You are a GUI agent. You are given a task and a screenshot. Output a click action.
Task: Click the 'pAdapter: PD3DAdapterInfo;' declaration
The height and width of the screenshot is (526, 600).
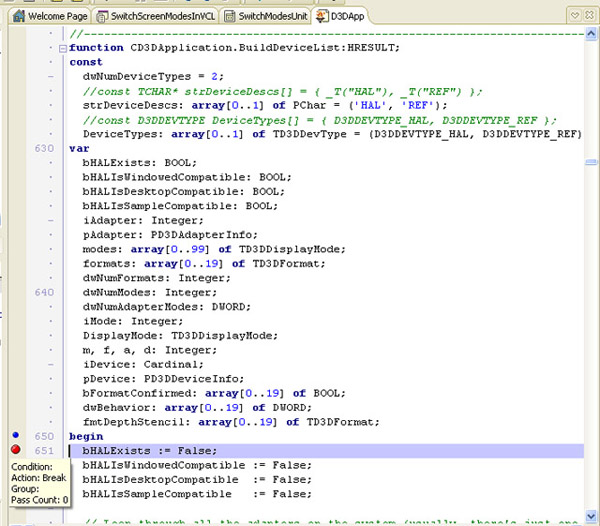(x=170, y=235)
